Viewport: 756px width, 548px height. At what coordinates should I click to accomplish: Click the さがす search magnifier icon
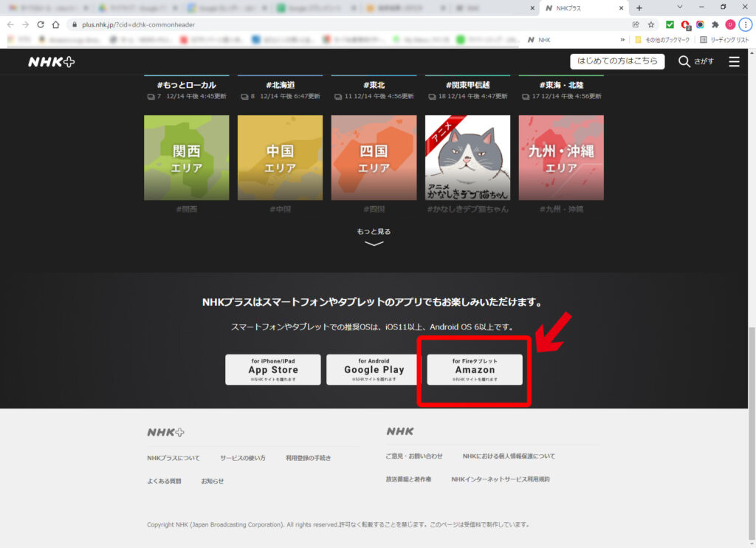click(684, 61)
